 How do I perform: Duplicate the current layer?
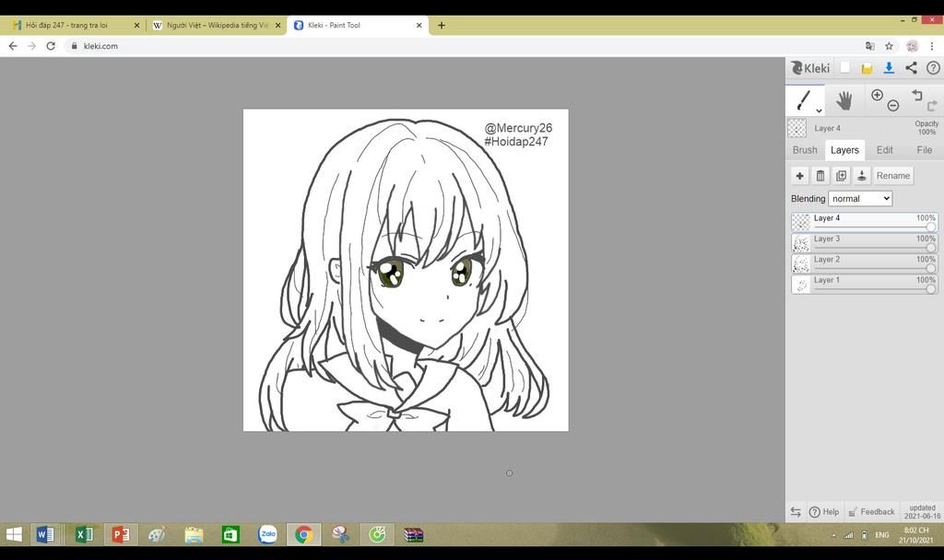click(841, 176)
